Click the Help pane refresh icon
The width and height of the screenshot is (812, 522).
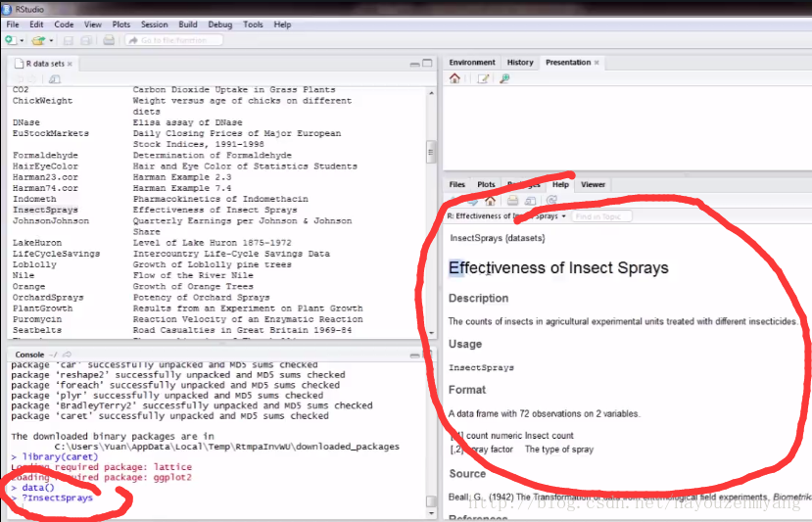[x=551, y=201]
